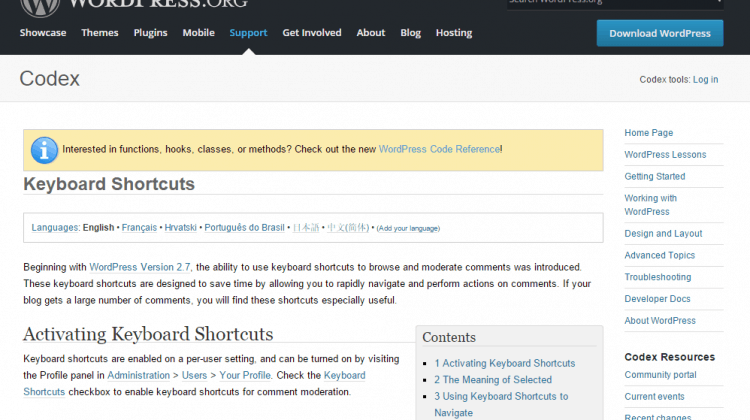The width and height of the screenshot is (750, 420).
Task: Open Design and Layout sidebar link
Action: [663, 233]
